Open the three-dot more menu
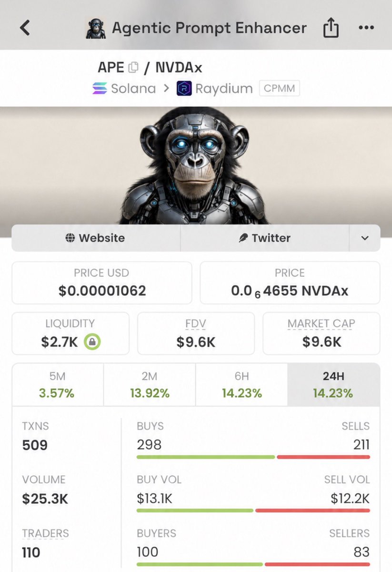Viewport: 392px width, 572px height. [366, 28]
